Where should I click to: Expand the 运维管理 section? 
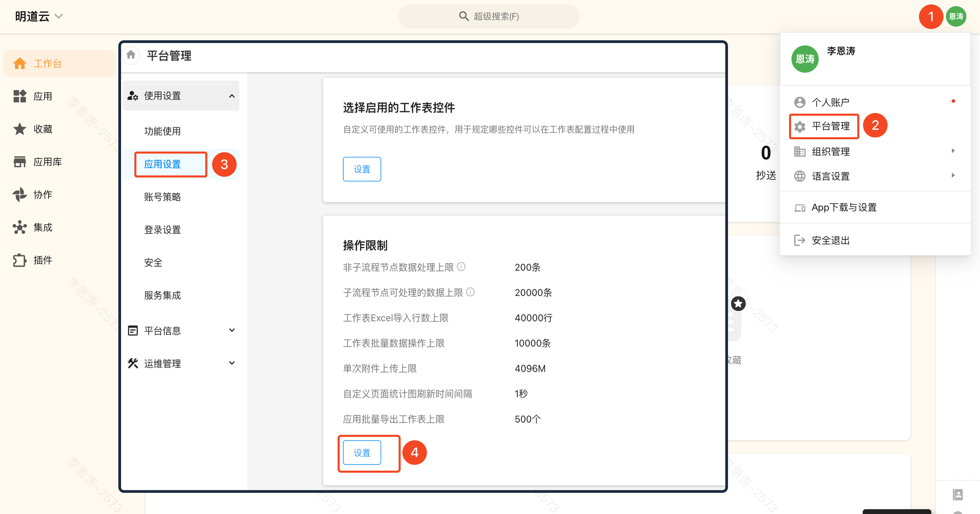coord(232,363)
